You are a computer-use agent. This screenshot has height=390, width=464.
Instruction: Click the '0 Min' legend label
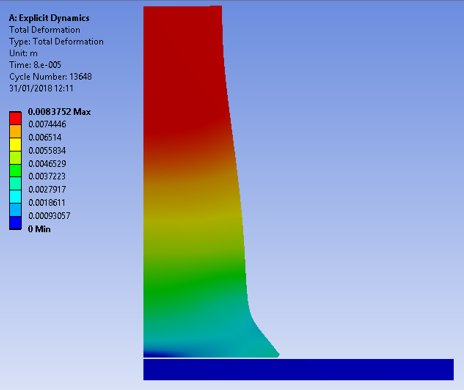(39, 229)
